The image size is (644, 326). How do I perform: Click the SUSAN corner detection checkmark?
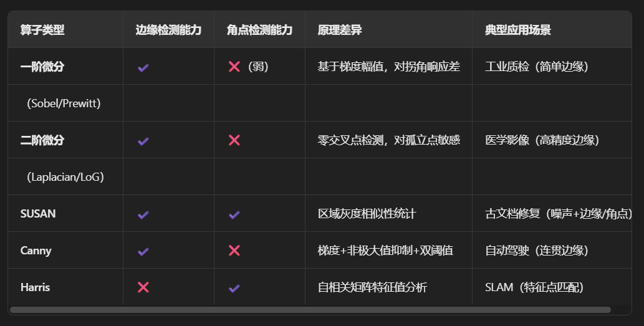[x=234, y=214]
